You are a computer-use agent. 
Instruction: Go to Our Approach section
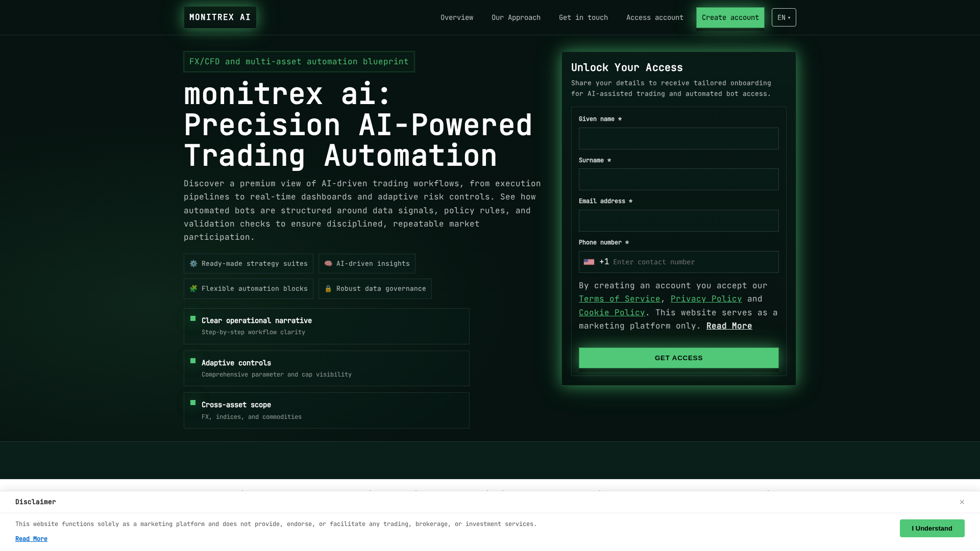coord(516,17)
